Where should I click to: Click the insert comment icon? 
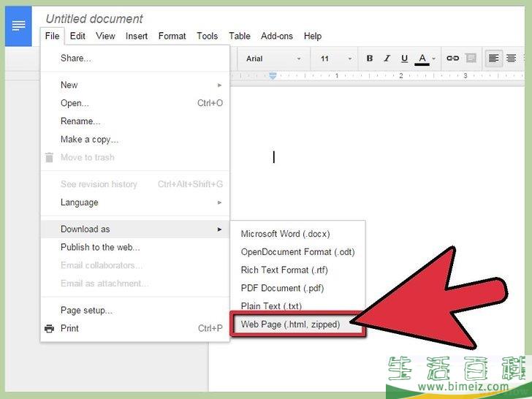point(471,58)
